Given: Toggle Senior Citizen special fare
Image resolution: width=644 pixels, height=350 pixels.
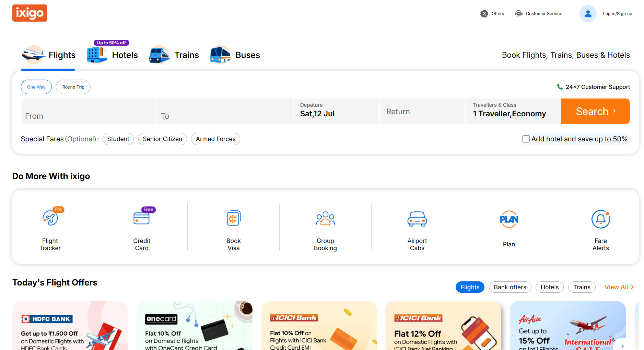Looking at the screenshot, I should coord(163,139).
